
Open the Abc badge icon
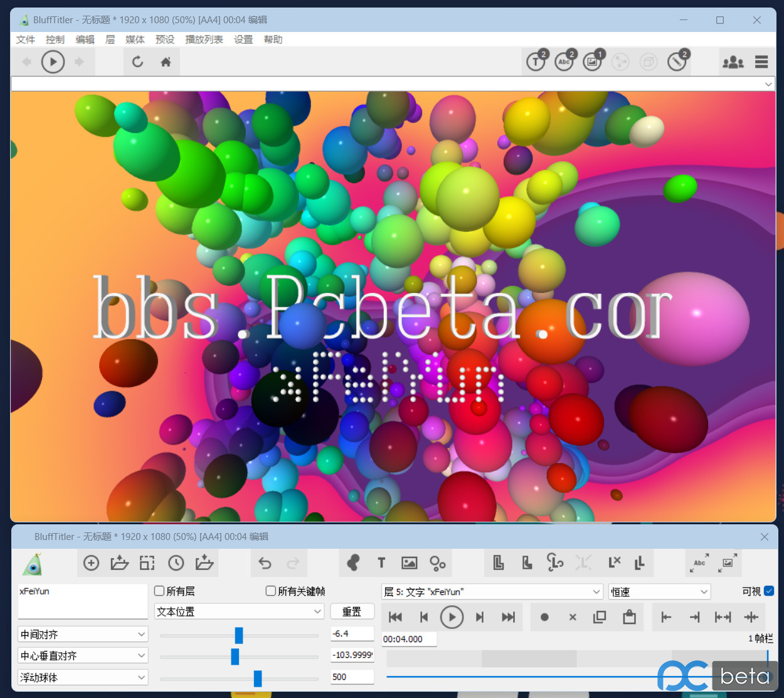coord(564,61)
